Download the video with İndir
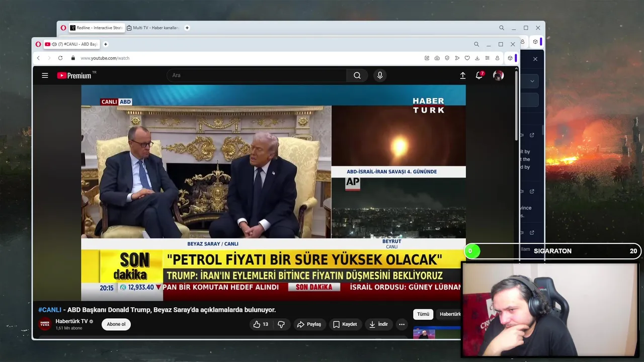The width and height of the screenshot is (644, 362). [x=378, y=324]
